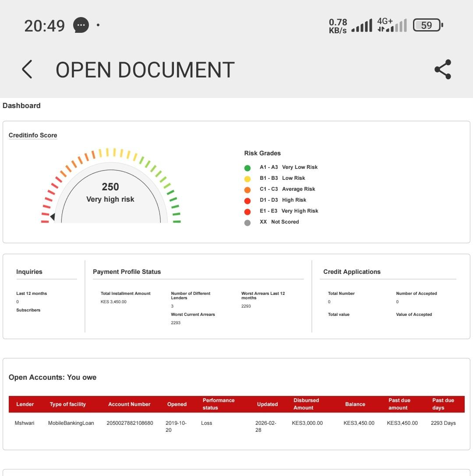The height and width of the screenshot is (476, 473).
Task: Tap the red E1 - E3 risk dot
Action: [x=247, y=212]
